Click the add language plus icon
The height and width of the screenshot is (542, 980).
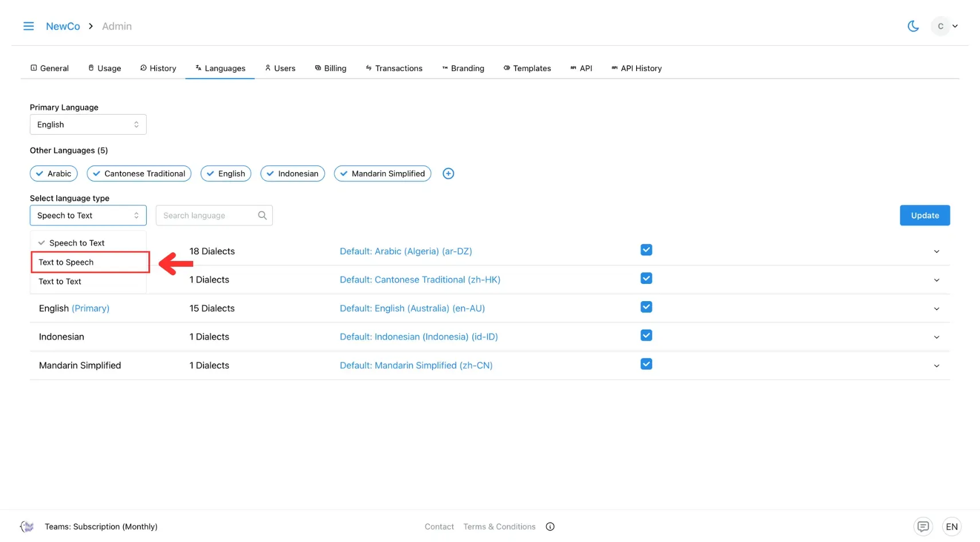click(x=448, y=174)
